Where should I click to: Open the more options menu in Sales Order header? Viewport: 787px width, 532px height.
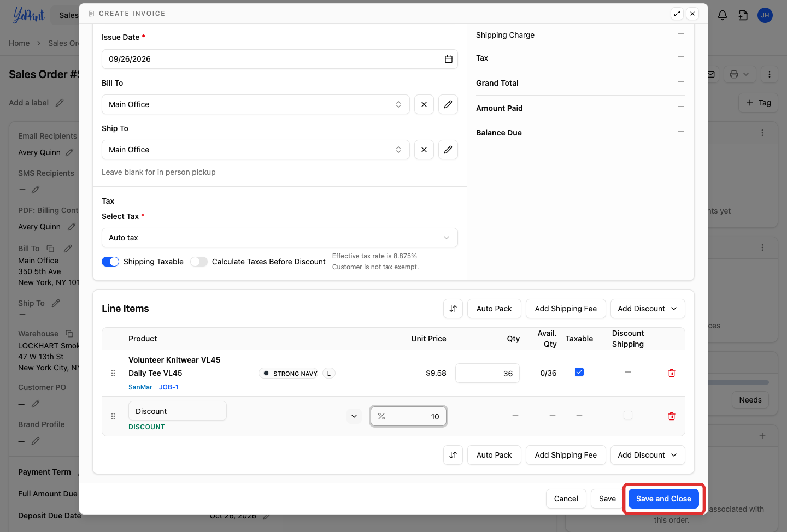click(770, 74)
